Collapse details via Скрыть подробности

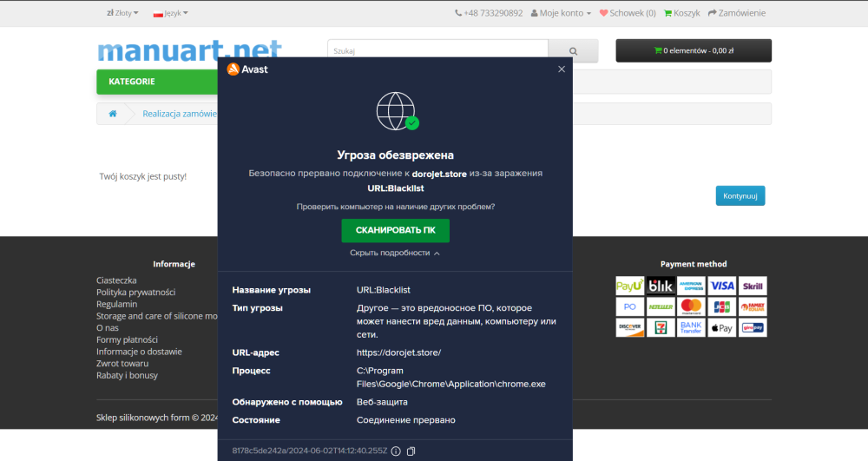click(395, 253)
